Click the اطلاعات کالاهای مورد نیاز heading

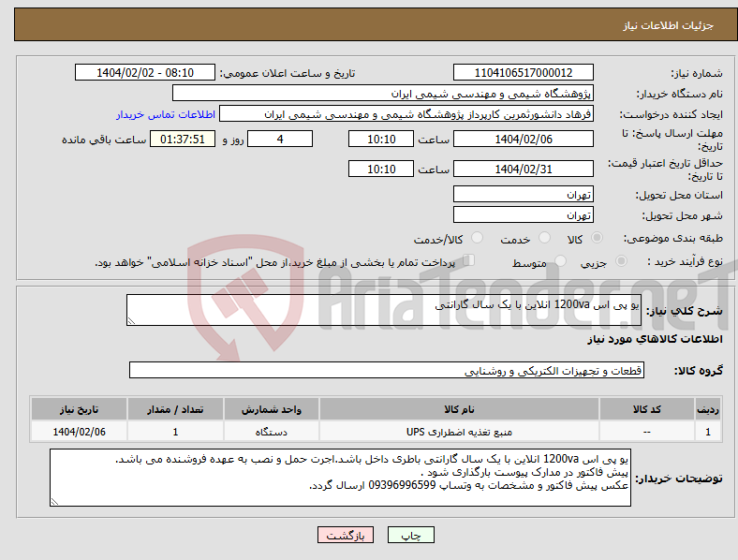point(655,339)
